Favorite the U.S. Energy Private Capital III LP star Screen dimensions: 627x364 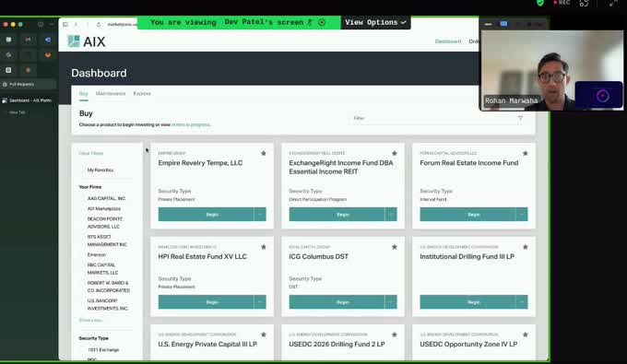click(263, 335)
